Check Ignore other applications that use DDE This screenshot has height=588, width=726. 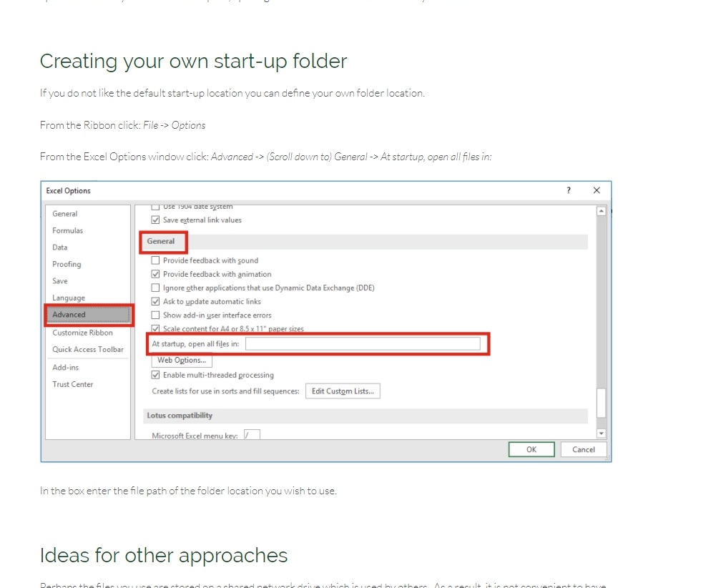tap(156, 288)
